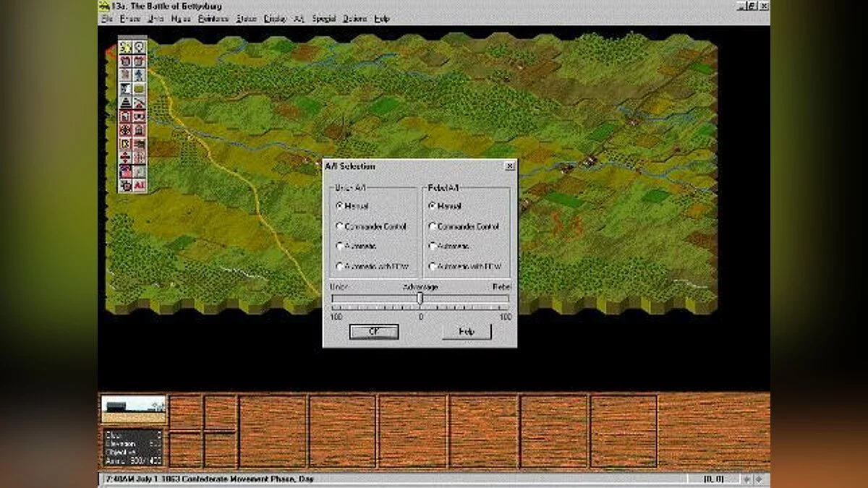Open the File menu
The image size is (868, 488).
[x=107, y=19]
